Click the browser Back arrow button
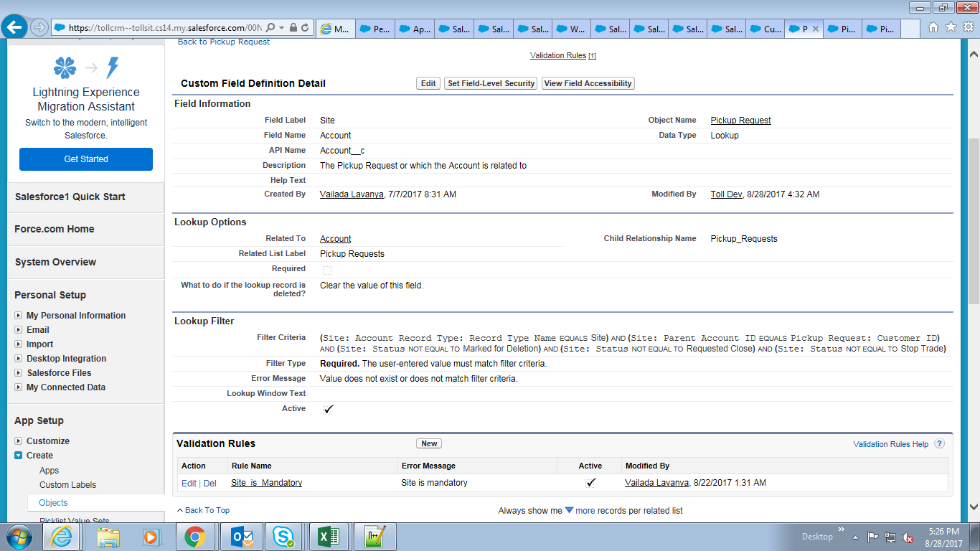 (x=14, y=27)
